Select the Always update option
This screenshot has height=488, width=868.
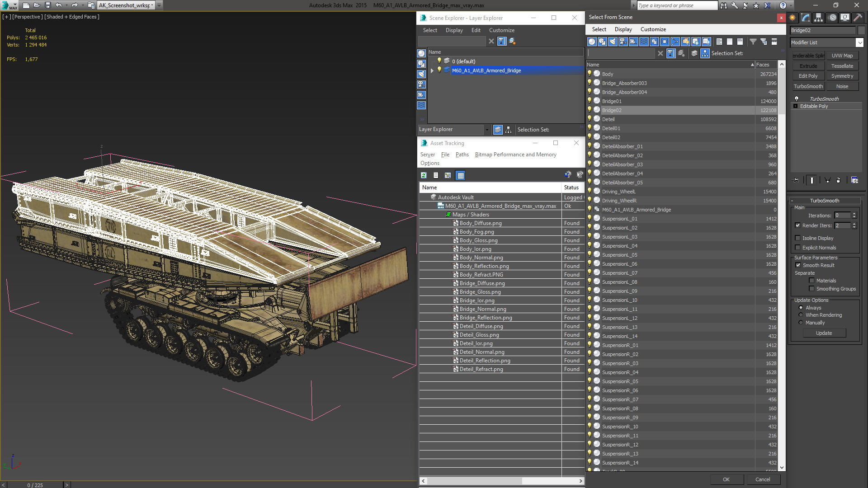(801, 308)
